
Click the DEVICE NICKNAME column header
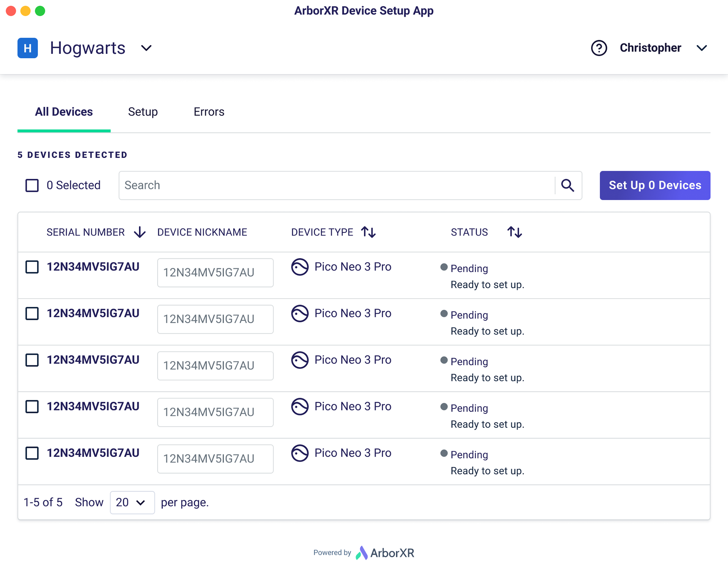pyautogui.click(x=202, y=232)
